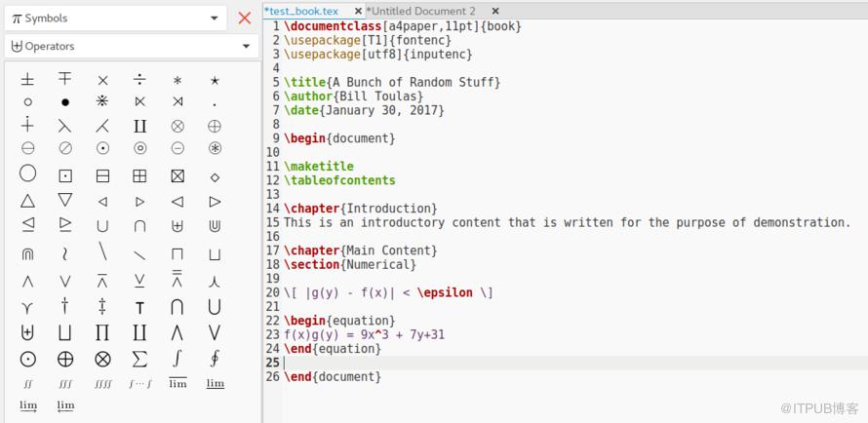868x423 pixels.
Task: Close the symbols side panel
Action: [x=245, y=19]
